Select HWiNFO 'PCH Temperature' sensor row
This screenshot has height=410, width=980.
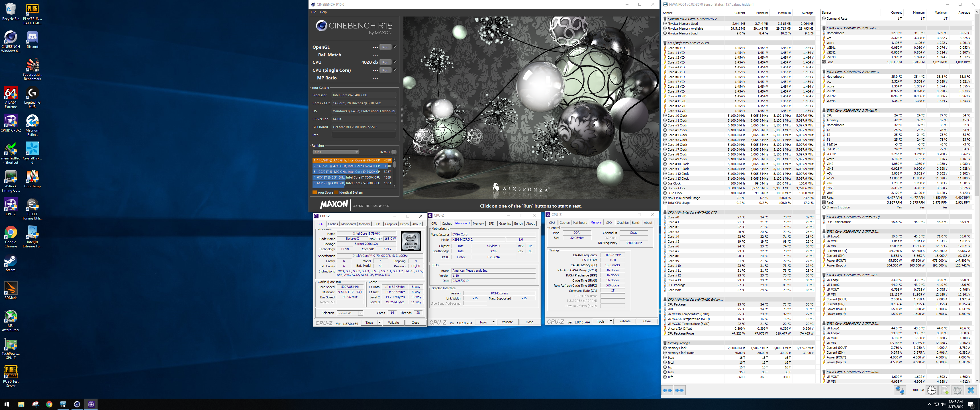point(897,222)
